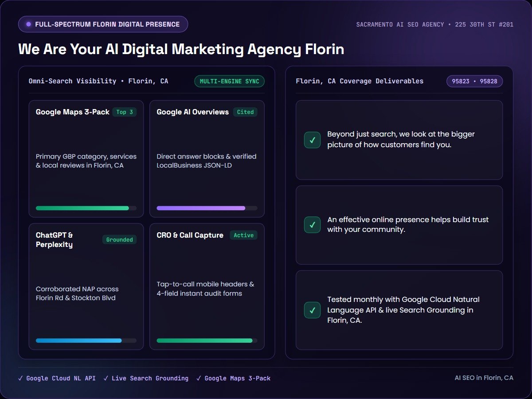The width and height of the screenshot is (532, 399).
Task: Select the ChatGPT & Perplexity card title
Action: (x=55, y=240)
